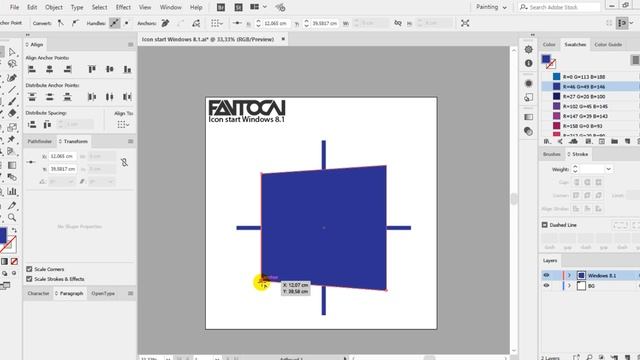Hide the BG layer
Image resolution: width=640 pixels, height=360 pixels.
(547, 286)
